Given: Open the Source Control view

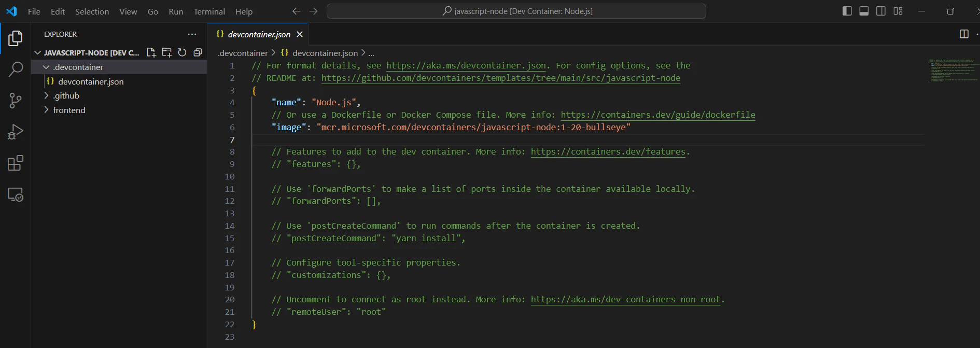Looking at the screenshot, I should pos(16,101).
